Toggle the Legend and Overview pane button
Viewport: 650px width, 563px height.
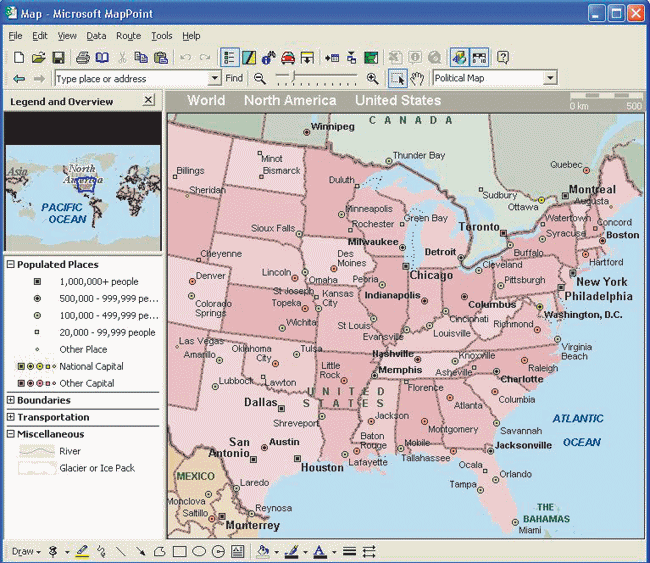click(229, 58)
